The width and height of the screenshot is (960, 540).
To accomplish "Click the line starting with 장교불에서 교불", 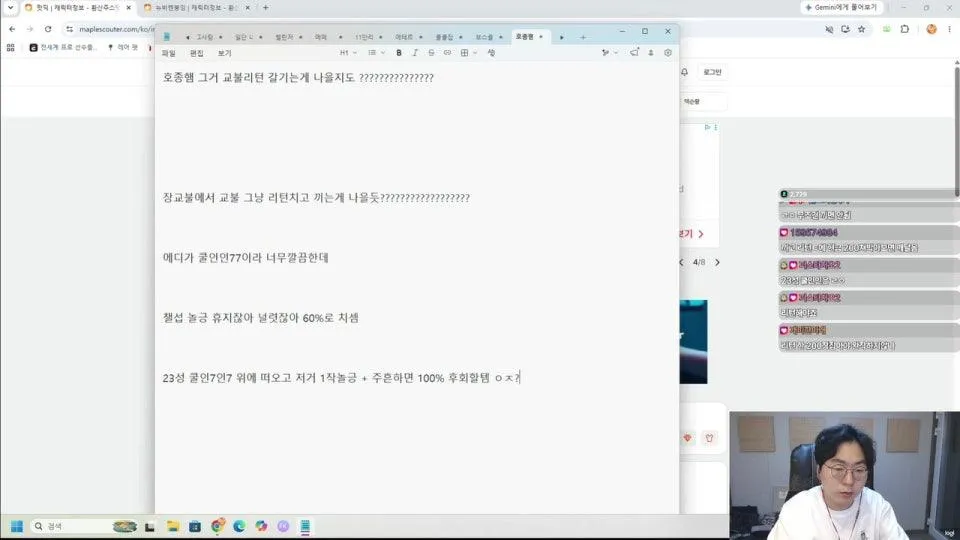I will (316, 198).
